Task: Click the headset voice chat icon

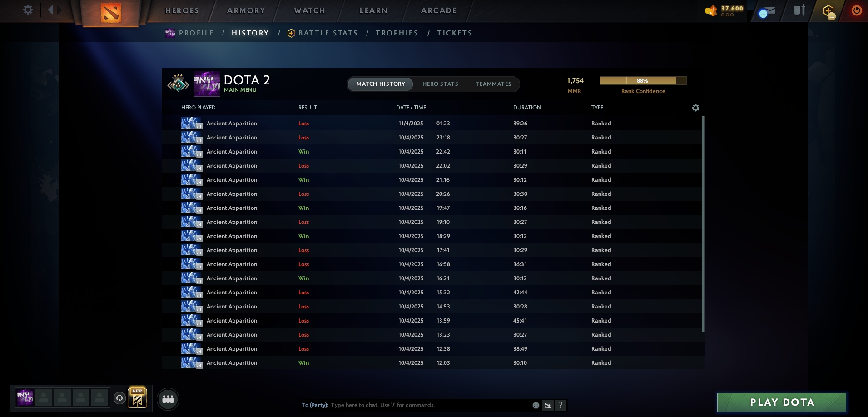Action: coord(119,398)
